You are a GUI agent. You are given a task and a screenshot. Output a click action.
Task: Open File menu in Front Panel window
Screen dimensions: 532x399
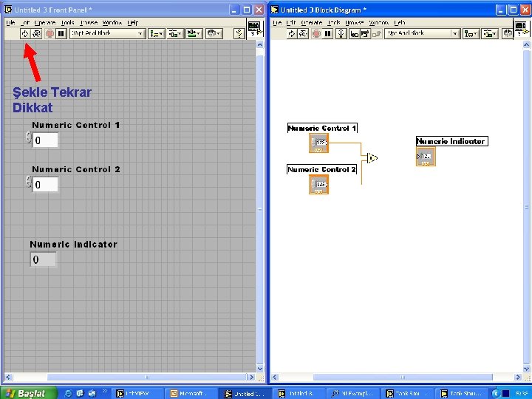(x=10, y=22)
